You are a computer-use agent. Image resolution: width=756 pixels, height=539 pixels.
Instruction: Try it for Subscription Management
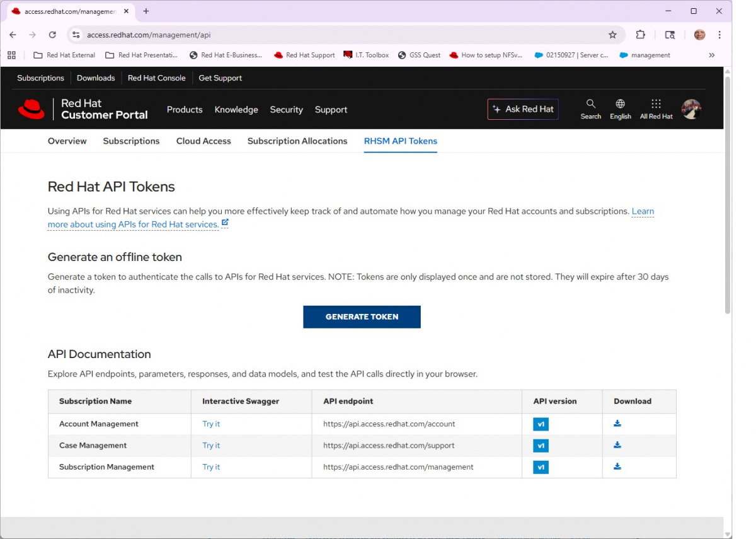click(x=211, y=467)
